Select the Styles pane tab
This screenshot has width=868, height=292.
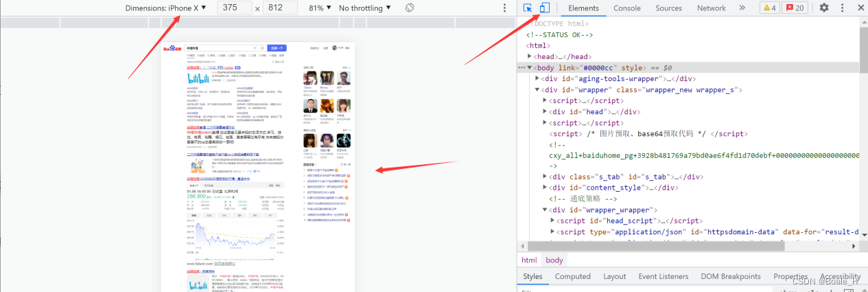click(x=532, y=276)
